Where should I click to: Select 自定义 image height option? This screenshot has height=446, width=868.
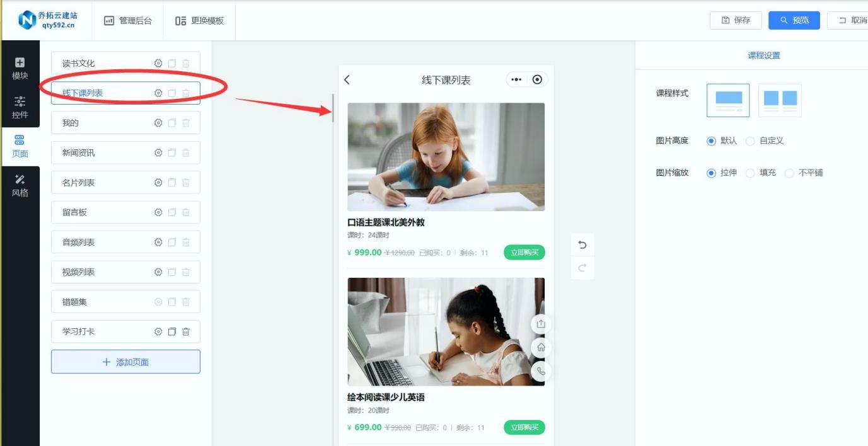pos(750,141)
